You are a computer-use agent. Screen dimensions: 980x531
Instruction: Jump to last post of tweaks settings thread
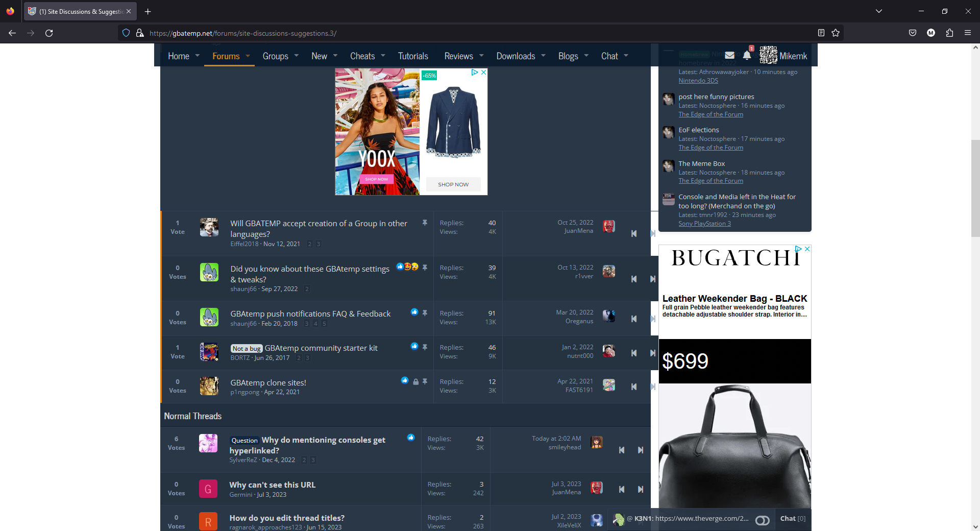[652, 279]
